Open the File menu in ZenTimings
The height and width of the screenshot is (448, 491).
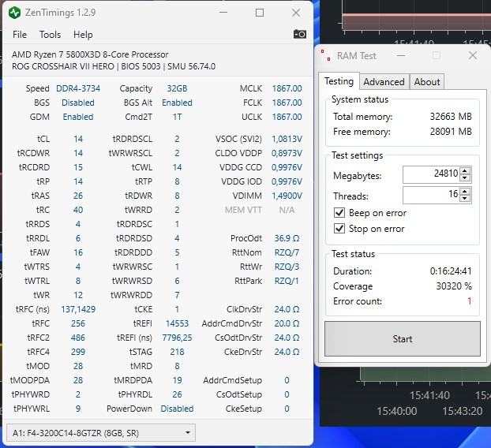[x=20, y=35]
